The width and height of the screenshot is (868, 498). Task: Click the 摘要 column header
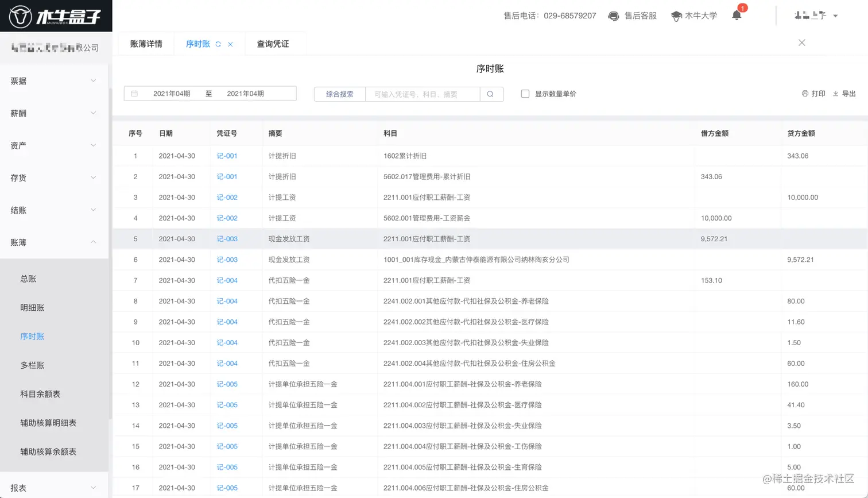point(275,133)
